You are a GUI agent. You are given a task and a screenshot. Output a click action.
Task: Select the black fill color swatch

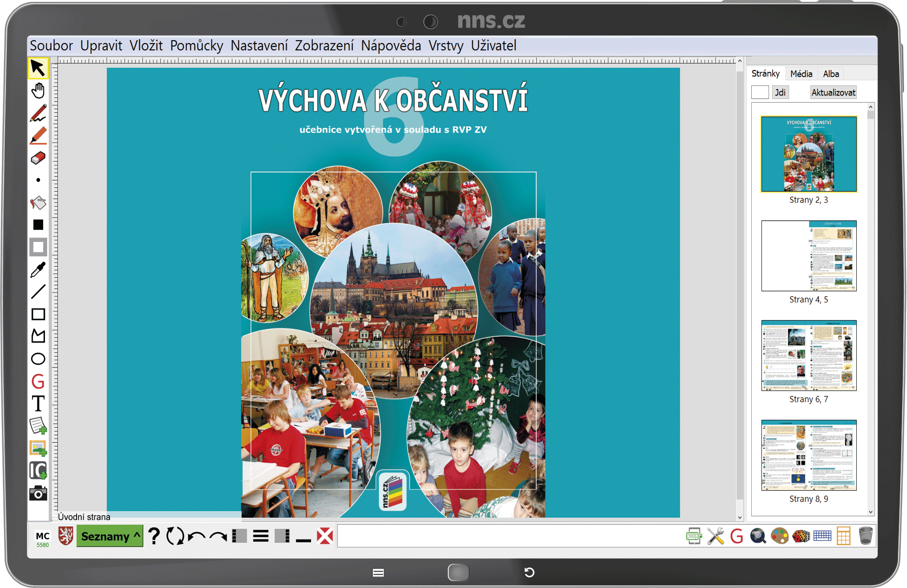tap(38, 225)
